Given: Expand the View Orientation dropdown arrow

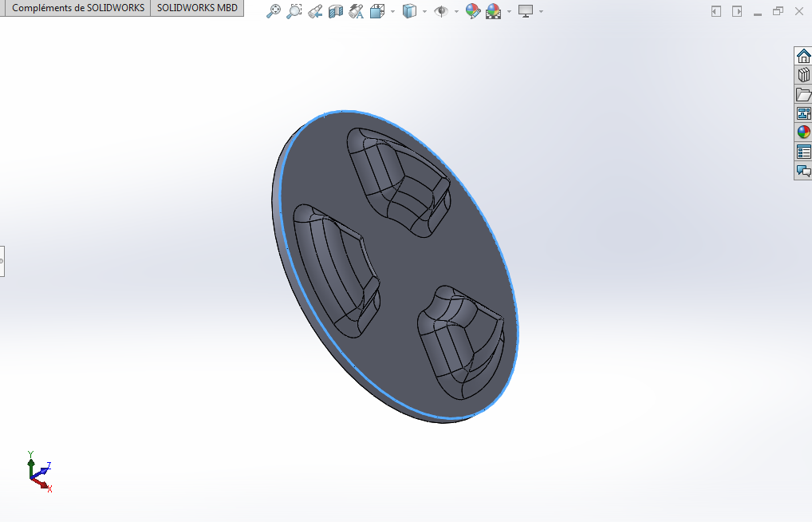Looking at the screenshot, I should [x=390, y=11].
